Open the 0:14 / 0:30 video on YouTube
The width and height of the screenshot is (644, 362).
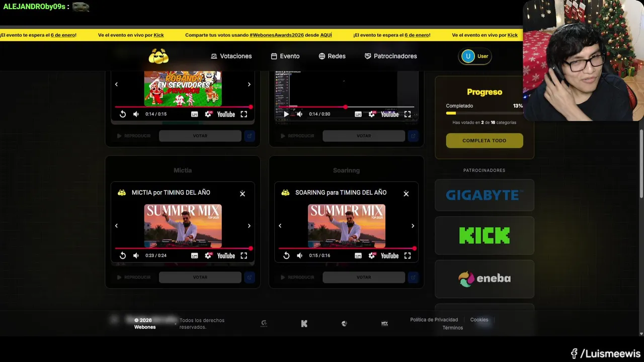389,115
